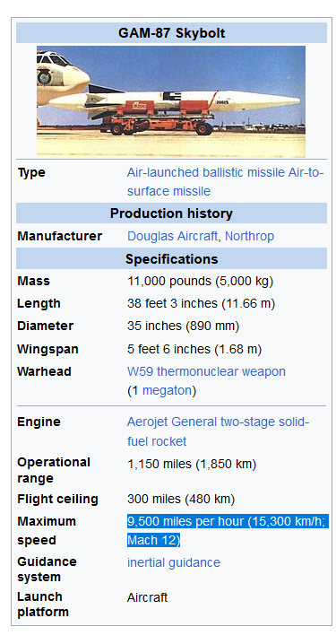Click the Specifications section header
This screenshot has width=336, height=644.
(171, 259)
